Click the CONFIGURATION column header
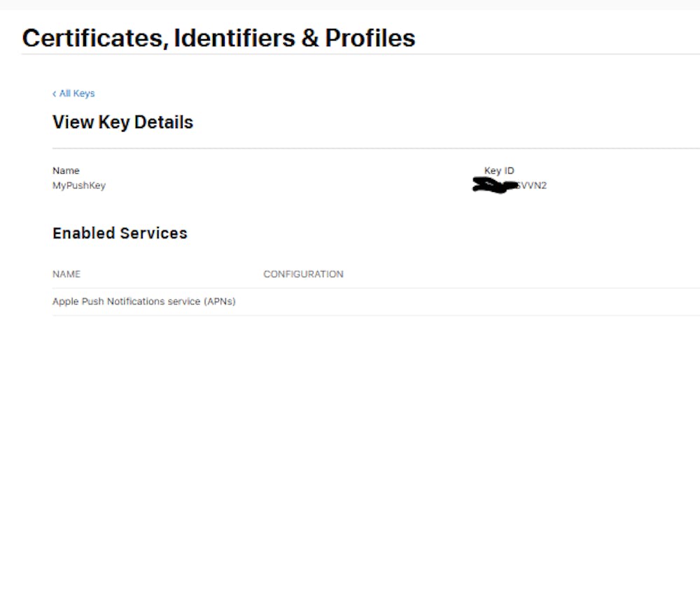The width and height of the screenshot is (700, 589). point(303,275)
